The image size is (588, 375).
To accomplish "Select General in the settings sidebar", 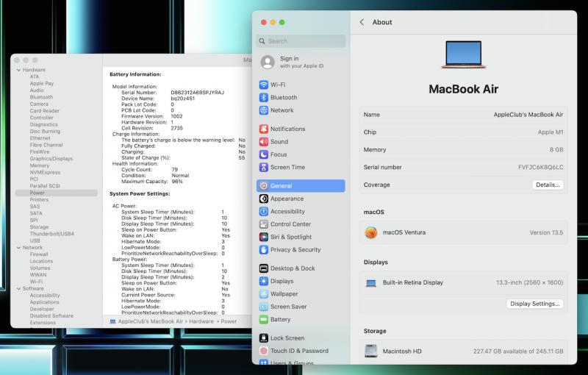I will (x=300, y=186).
